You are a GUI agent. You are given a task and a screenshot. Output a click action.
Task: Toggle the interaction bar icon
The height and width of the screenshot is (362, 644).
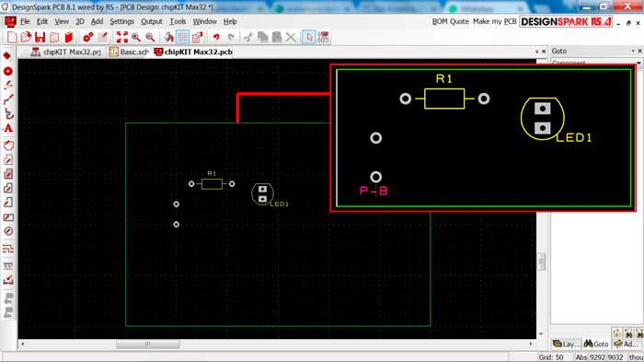[324, 38]
